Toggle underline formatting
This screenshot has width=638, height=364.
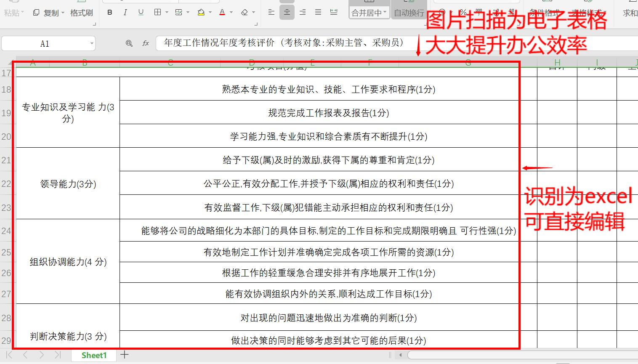pos(141,13)
